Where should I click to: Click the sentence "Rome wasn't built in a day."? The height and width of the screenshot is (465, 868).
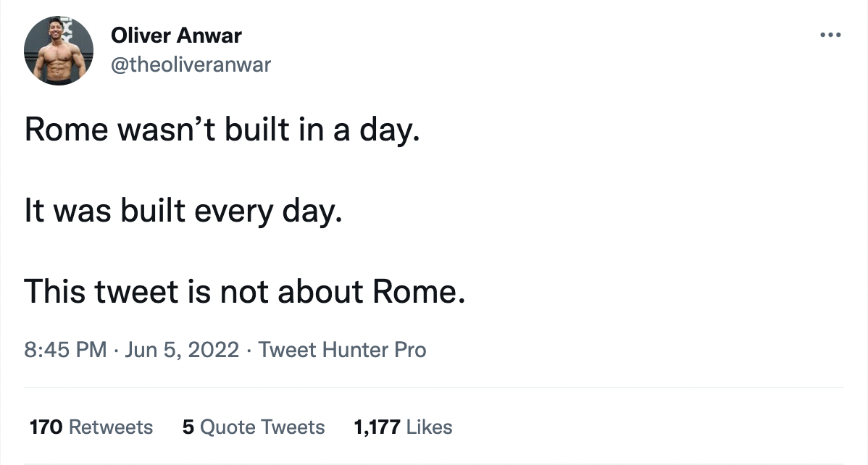click(222, 130)
